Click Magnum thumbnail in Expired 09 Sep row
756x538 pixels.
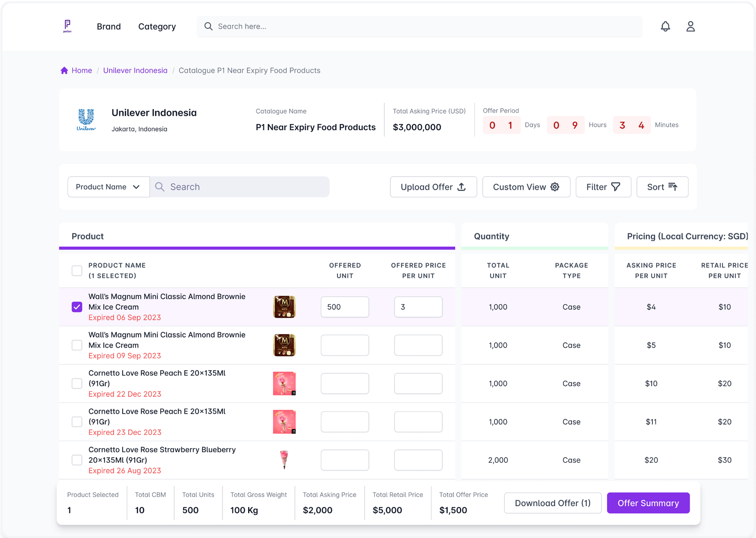pyautogui.click(x=284, y=345)
